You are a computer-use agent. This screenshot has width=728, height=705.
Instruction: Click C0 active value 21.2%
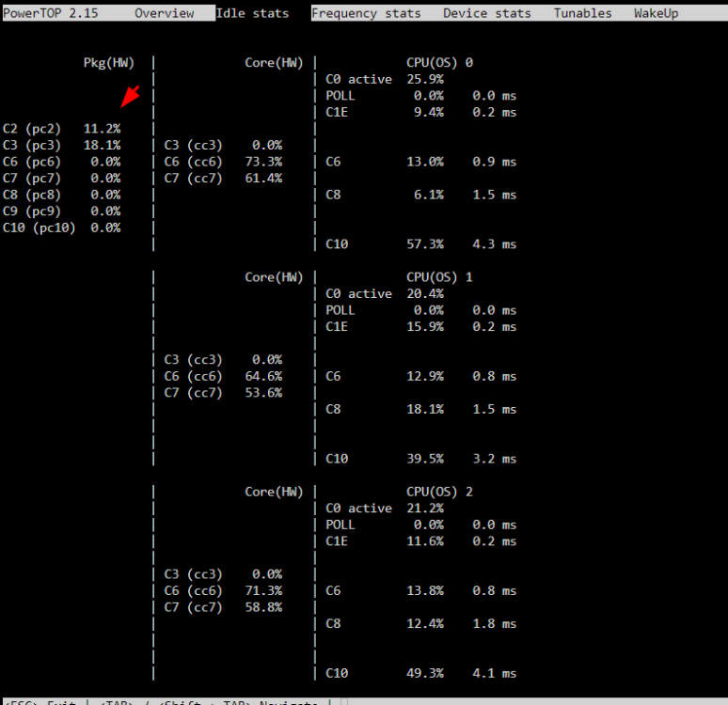(x=425, y=509)
